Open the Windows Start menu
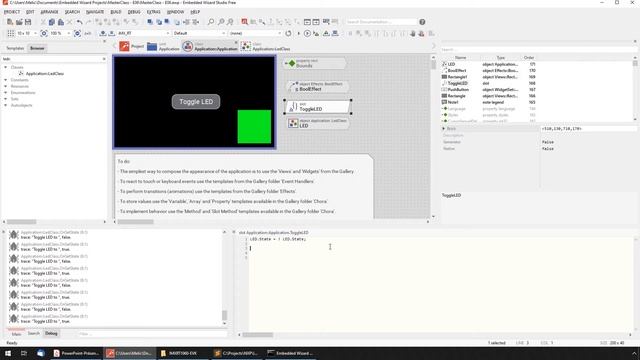This screenshot has width=640, height=360. click(8, 353)
